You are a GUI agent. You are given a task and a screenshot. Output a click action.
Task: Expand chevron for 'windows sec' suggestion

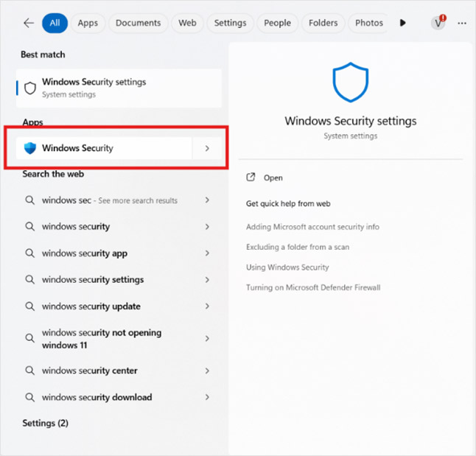tap(207, 200)
